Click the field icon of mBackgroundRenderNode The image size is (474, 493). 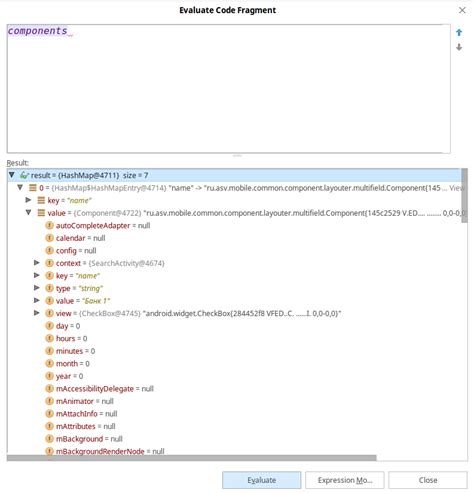(x=49, y=451)
